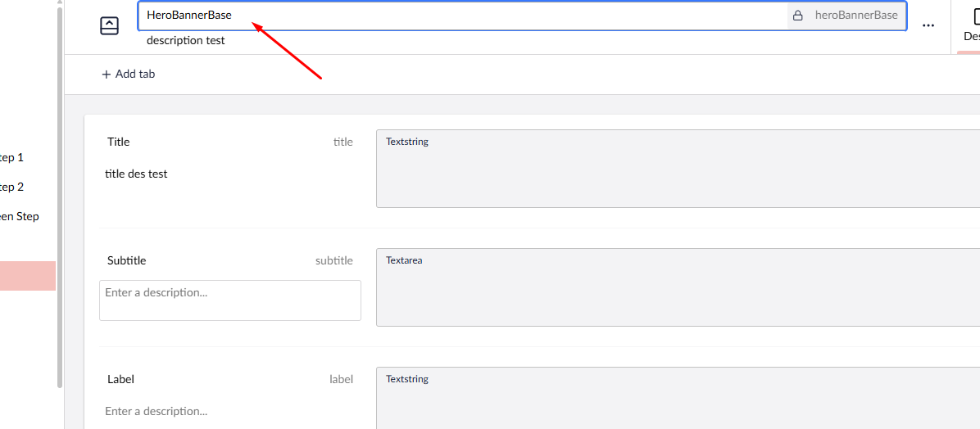Open the Subtitle Textarea editor box

[677, 287]
